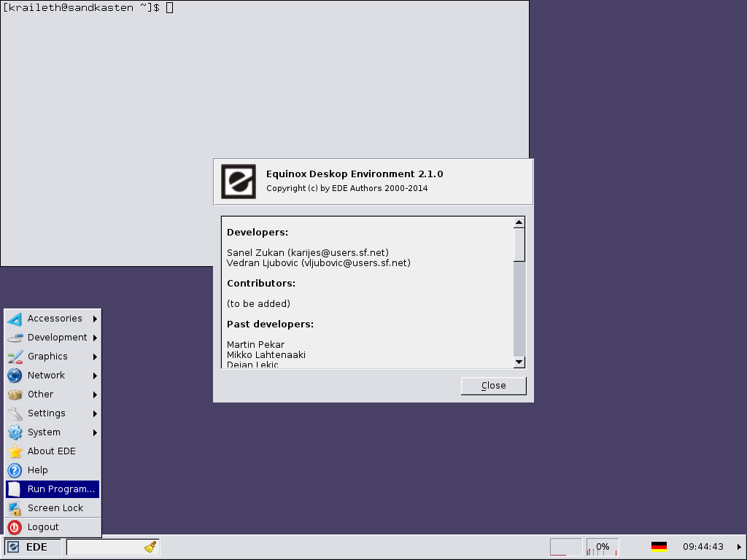Viewport: 747px width, 560px height.
Task: Choose Screen Lock menu entry
Action: [x=55, y=508]
